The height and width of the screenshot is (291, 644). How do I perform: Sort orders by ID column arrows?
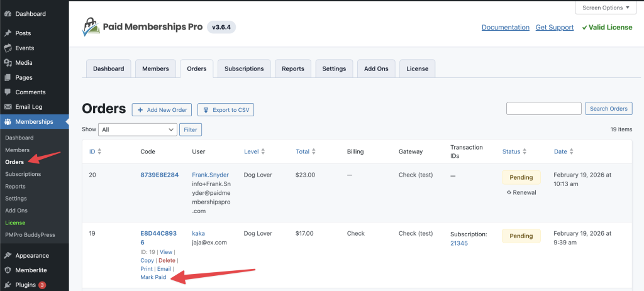(99, 151)
